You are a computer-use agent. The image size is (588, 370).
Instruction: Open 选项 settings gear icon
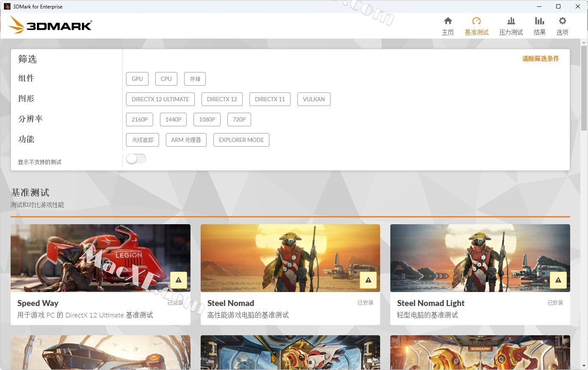point(562,21)
